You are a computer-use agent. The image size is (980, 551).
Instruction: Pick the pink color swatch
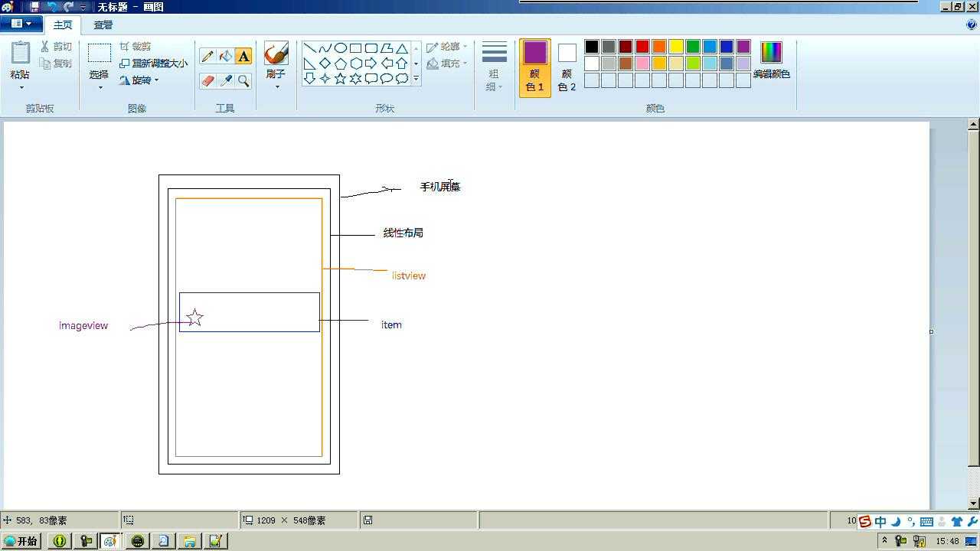[x=642, y=64]
